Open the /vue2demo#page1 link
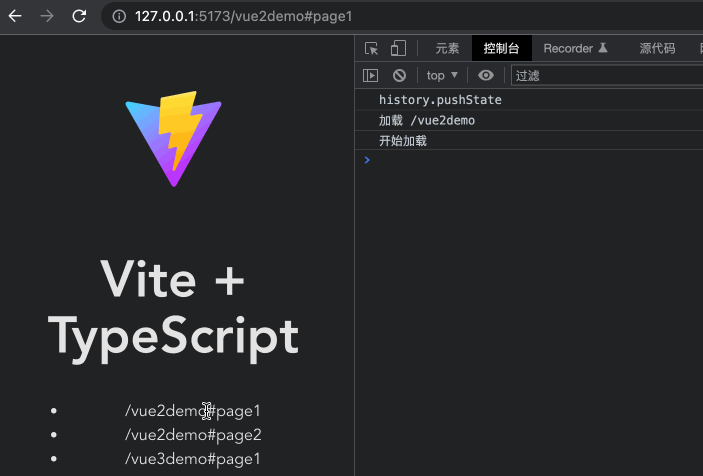 click(193, 411)
